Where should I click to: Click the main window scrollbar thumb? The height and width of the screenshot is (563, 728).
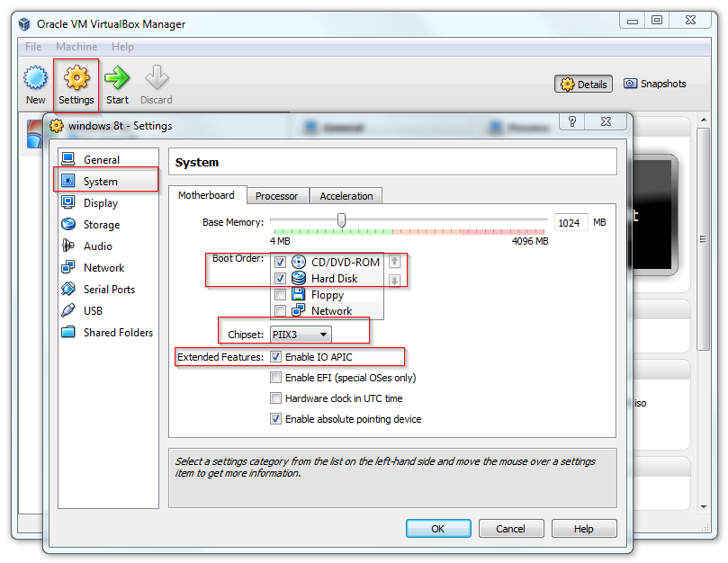704,239
